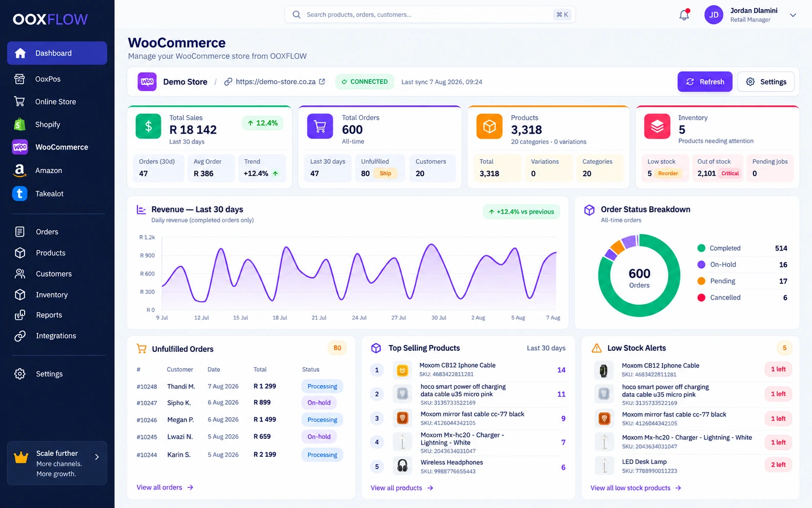Open OoxPos in the sidebar
This screenshot has width=812, height=508.
pos(57,79)
